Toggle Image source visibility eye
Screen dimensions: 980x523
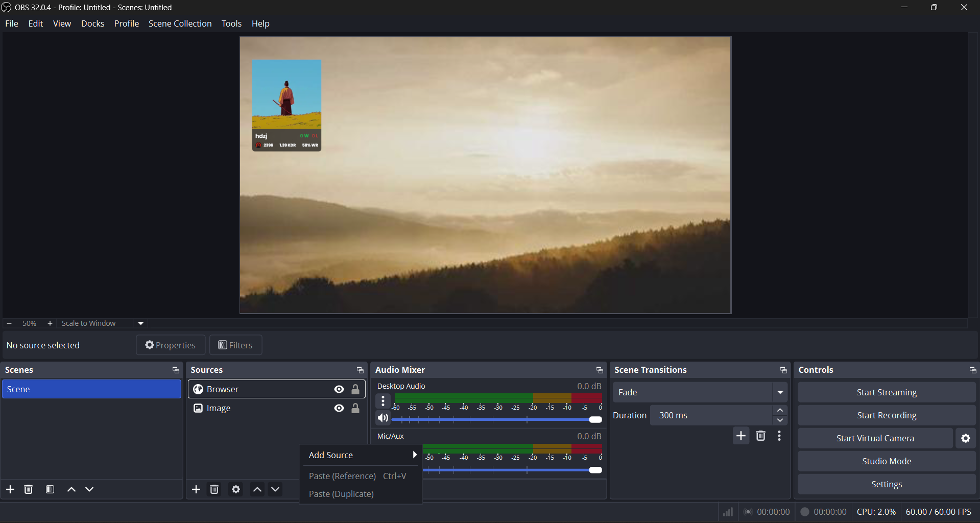(339, 408)
